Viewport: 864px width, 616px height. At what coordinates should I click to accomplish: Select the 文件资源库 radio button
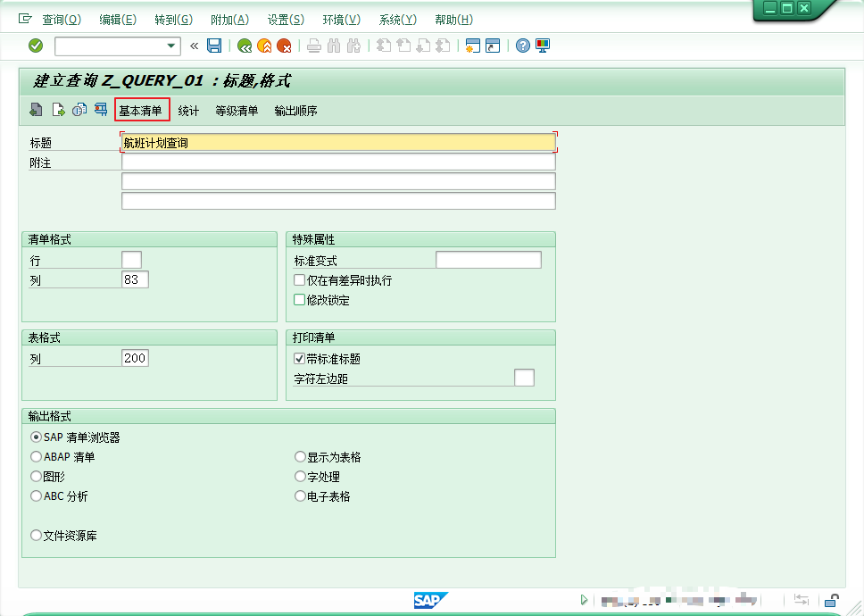[36, 535]
